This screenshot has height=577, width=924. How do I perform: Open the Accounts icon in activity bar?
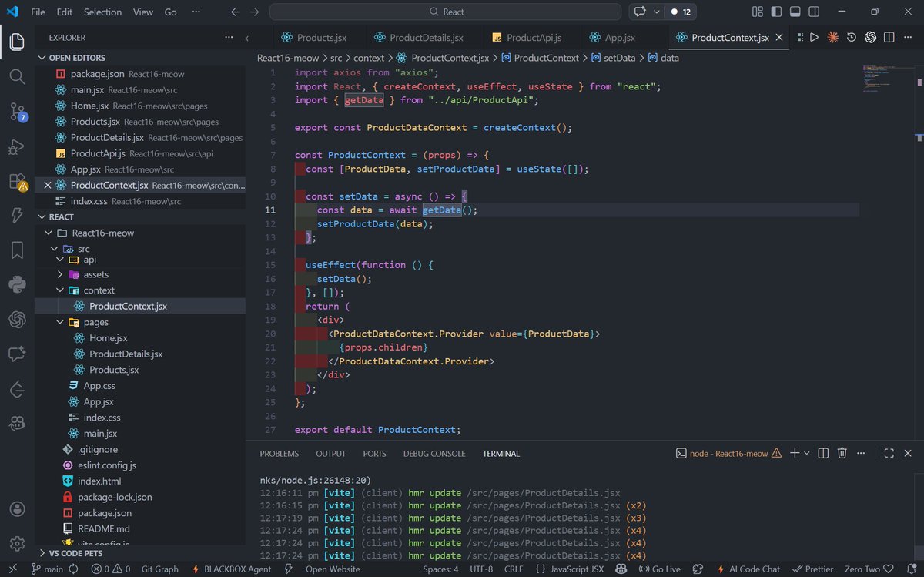click(x=17, y=509)
